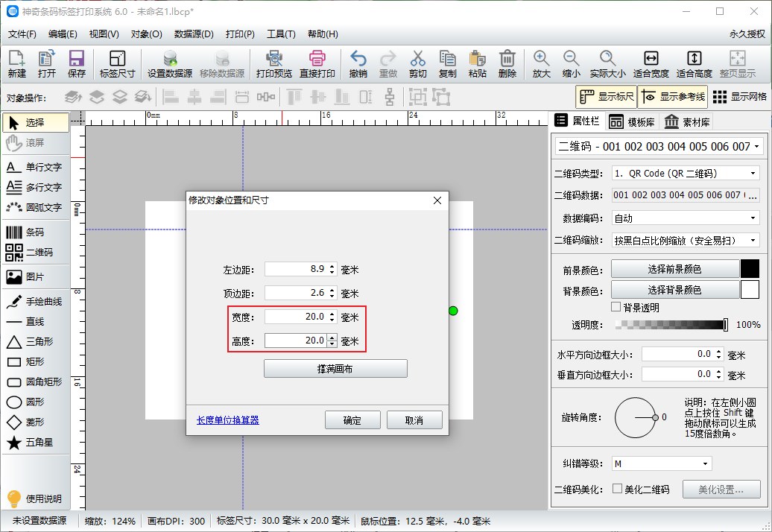Enable the 美化二维码 checkbox
This screenshot has width=772, height=532.
[617, 489]
